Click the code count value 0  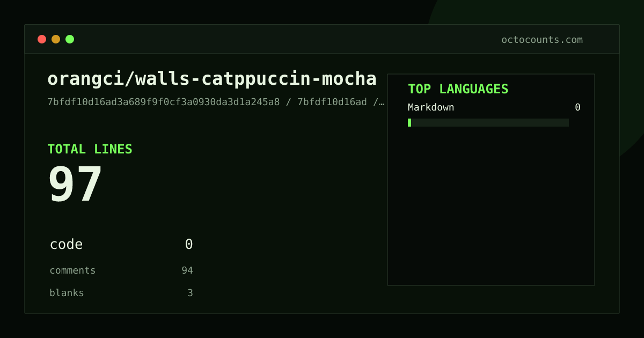pyautogui.click(x=189, y=245)
